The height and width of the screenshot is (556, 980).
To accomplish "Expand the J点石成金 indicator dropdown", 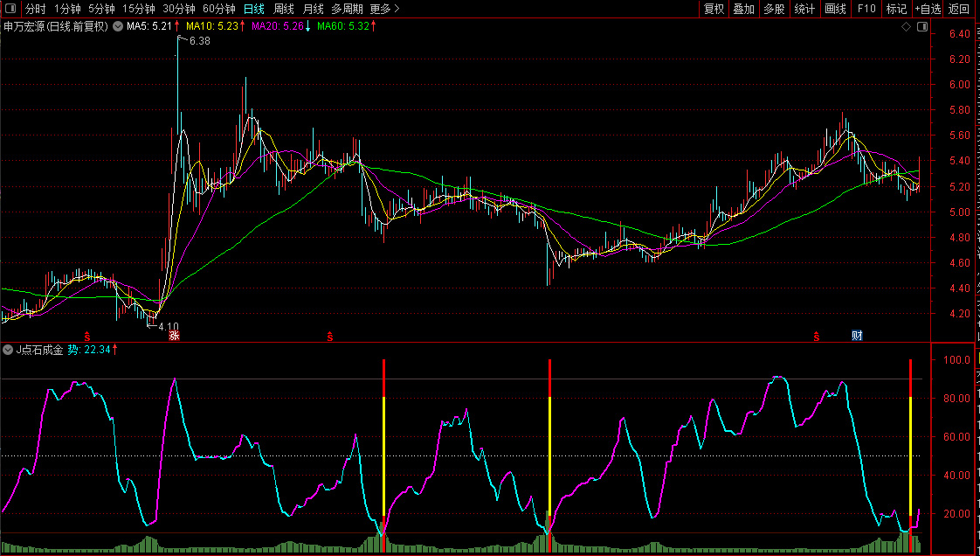I will click(9, 350).
